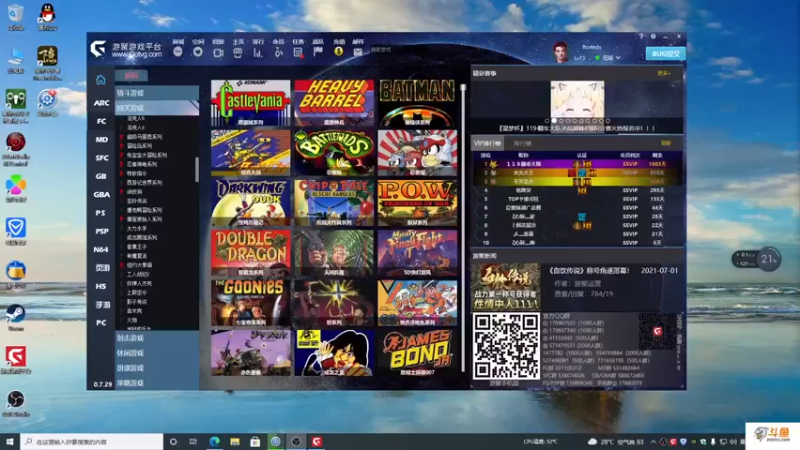Expand the 休闲游戏 category header

157,353
